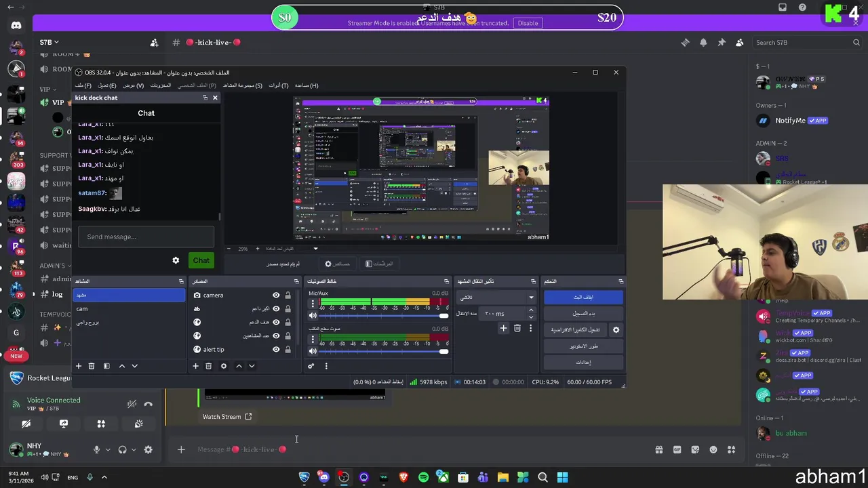Click Watch Stream in Discord
868x488 pixels.
pos(227,417)
